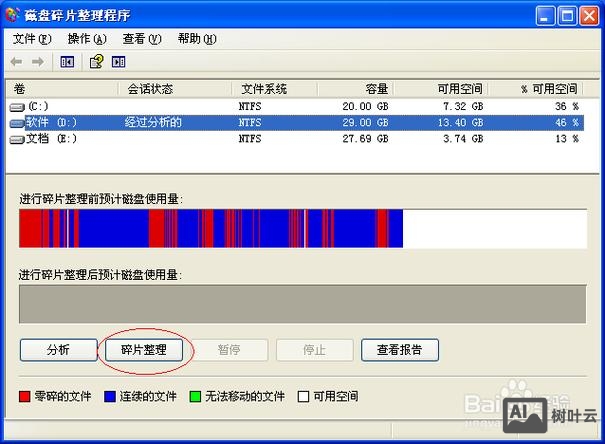Click the 7.32 GB free space value
The width and height of the screenshot is (605, 444).
tap(463, 106)
